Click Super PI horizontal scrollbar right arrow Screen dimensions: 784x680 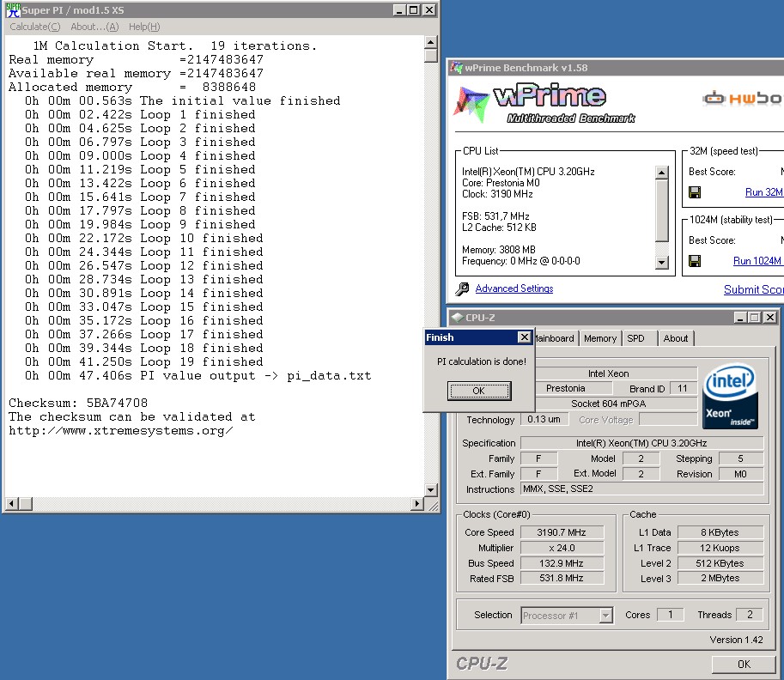coord(417,503)
